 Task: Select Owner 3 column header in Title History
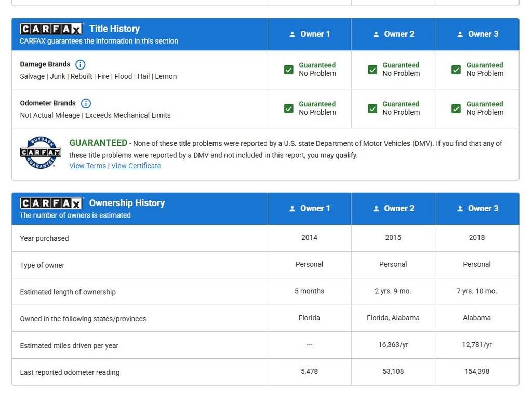point(477,34)
